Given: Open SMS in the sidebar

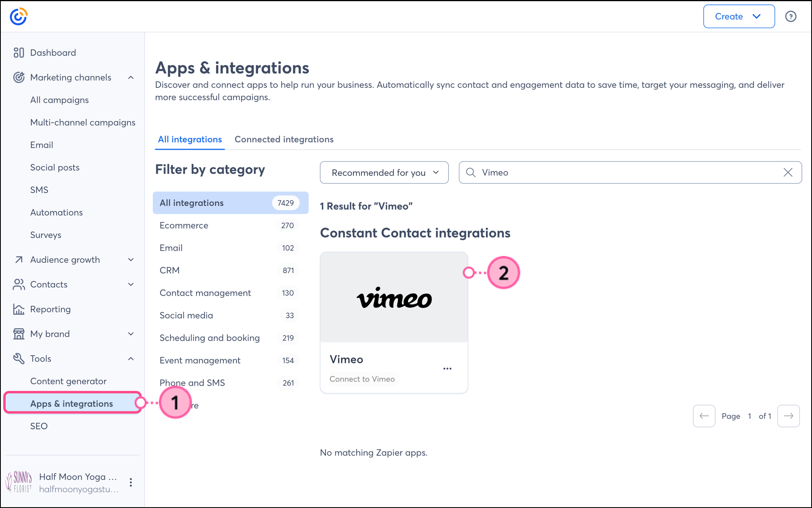Looking at the screenshot, I should (x=39, y=190).
